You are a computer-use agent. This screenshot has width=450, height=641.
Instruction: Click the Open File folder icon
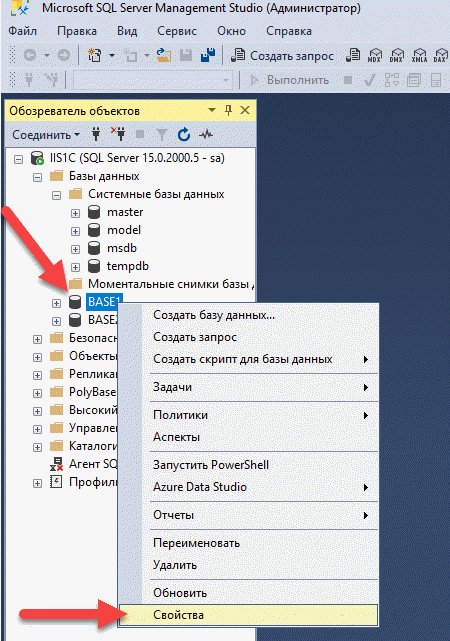(x=164, y=55)
